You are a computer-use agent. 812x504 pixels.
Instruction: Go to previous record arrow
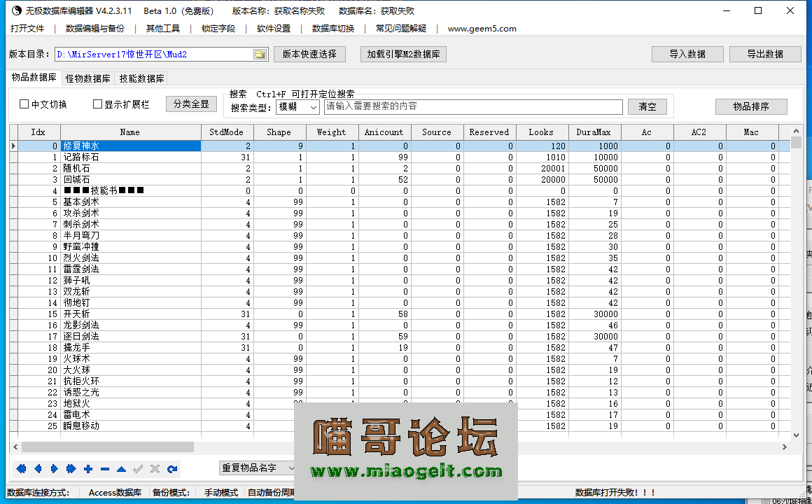tap(38, 469)
